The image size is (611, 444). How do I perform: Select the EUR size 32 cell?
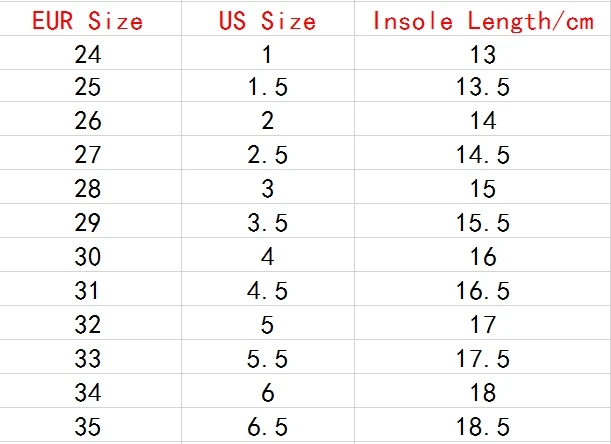pyautogui.click(x=90, y=323)
